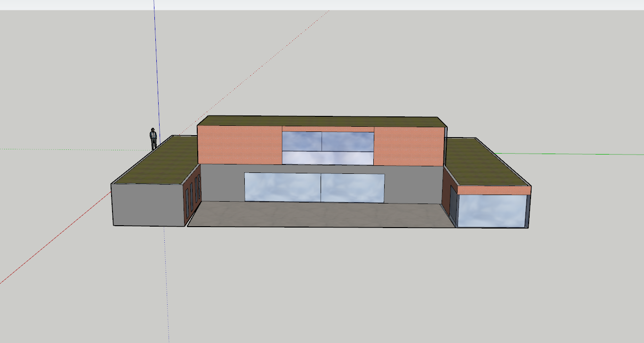Click the upper floor's top-right window pane

347,141
